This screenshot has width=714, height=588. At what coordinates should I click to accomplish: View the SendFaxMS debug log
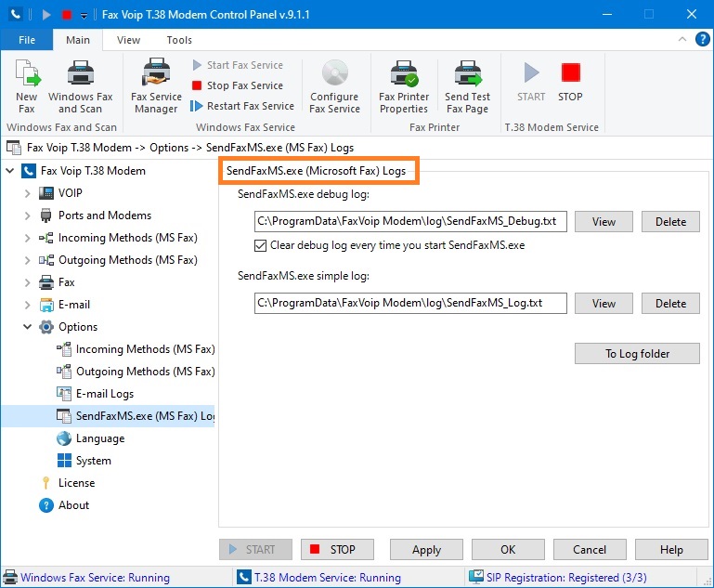pyautogui.click(x=604, y=222)
